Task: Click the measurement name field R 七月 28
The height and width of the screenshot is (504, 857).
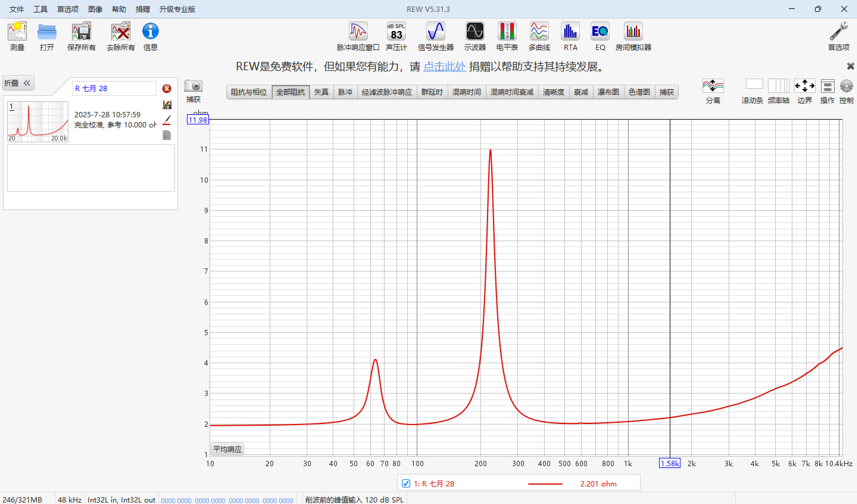Action: [114, 88]
